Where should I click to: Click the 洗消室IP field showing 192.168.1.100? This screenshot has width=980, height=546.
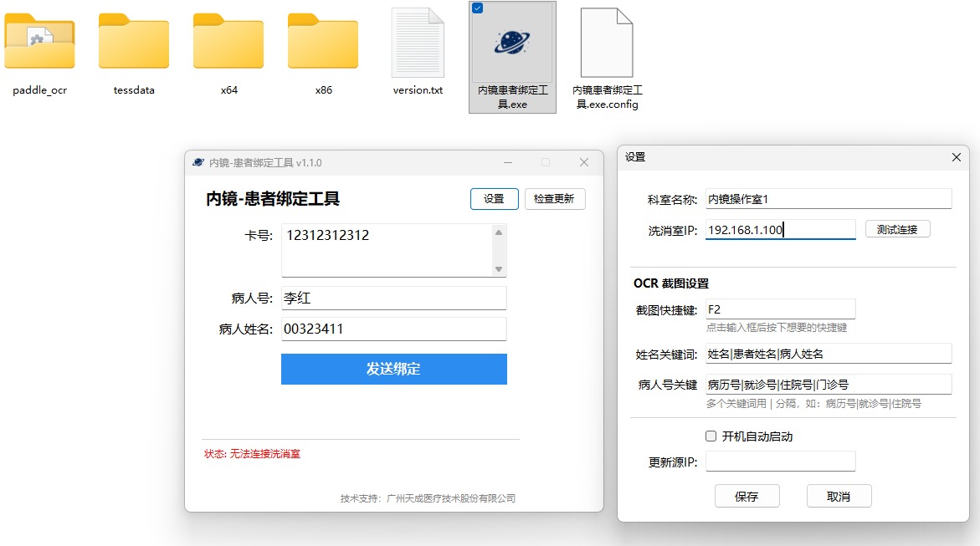pos(781,229)
